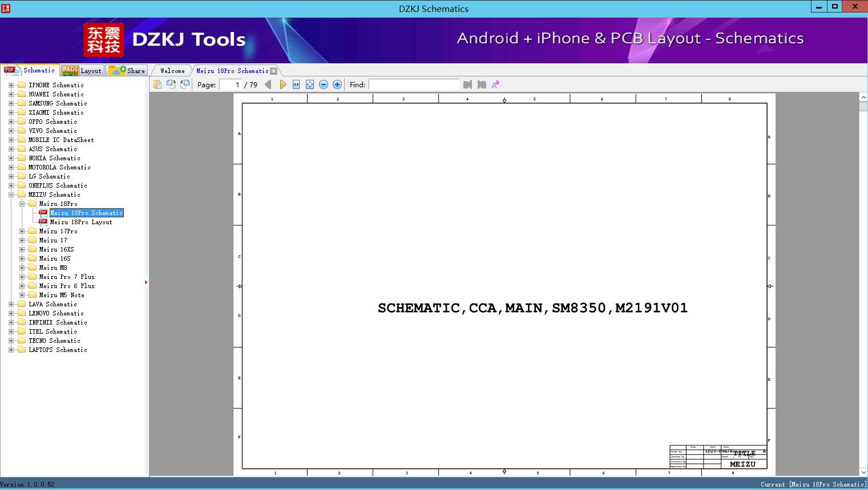The height and width of the screenshot is (490, 868).
Task: Click the fit whole page icon
Action: 310,84
